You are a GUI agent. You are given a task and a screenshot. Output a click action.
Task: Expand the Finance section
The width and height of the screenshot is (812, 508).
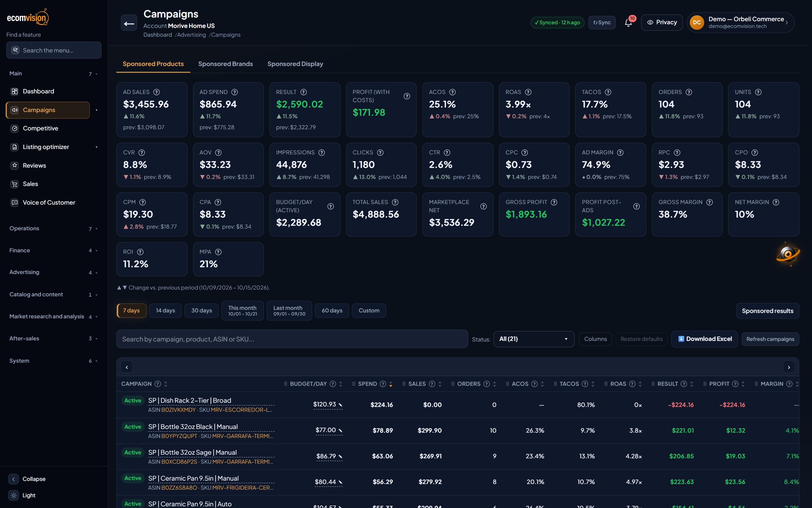coord(53,250)
